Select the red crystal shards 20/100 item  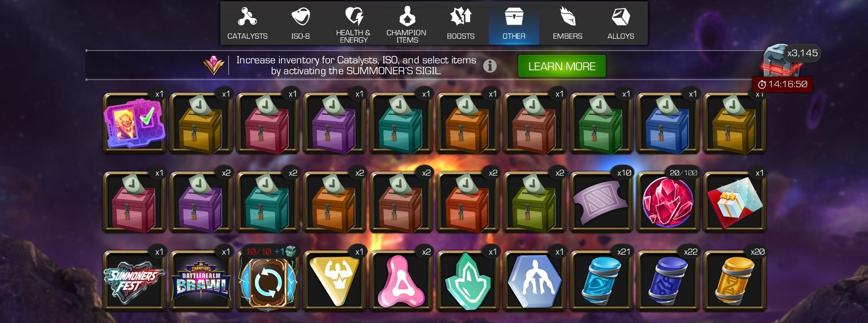pos(668,202)
